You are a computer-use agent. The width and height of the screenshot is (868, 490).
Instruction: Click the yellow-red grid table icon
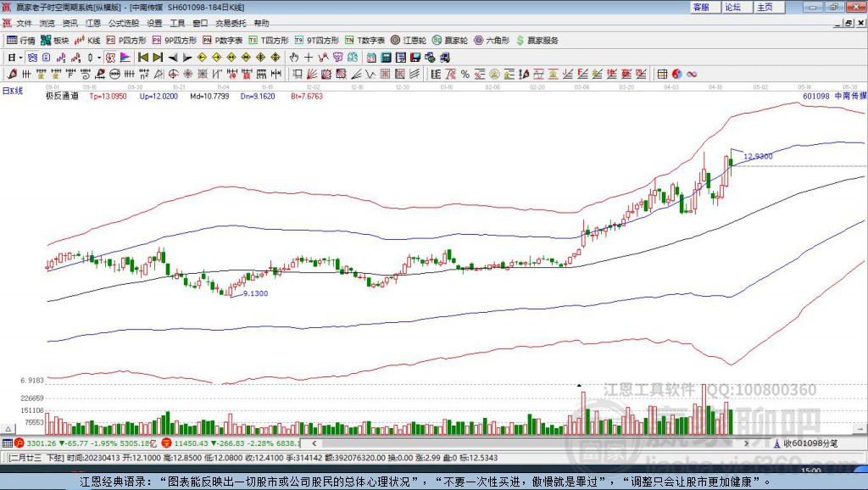662,75
